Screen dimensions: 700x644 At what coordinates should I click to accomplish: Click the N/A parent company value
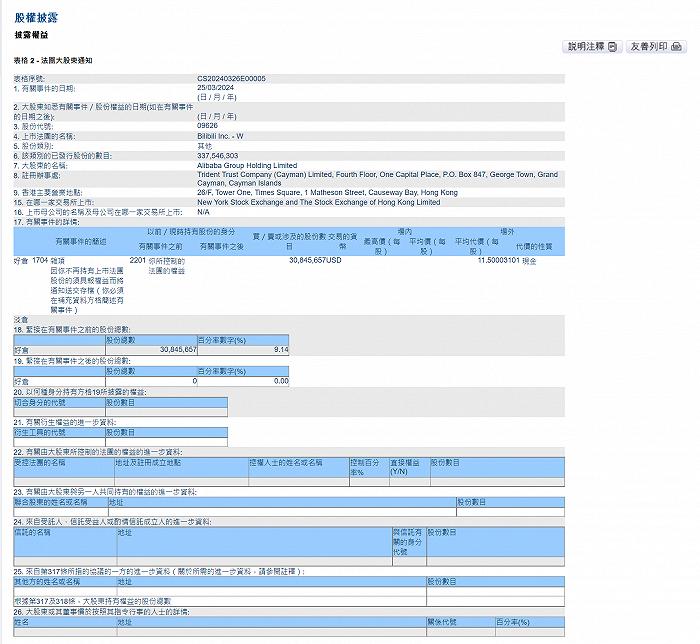(203, 212)
